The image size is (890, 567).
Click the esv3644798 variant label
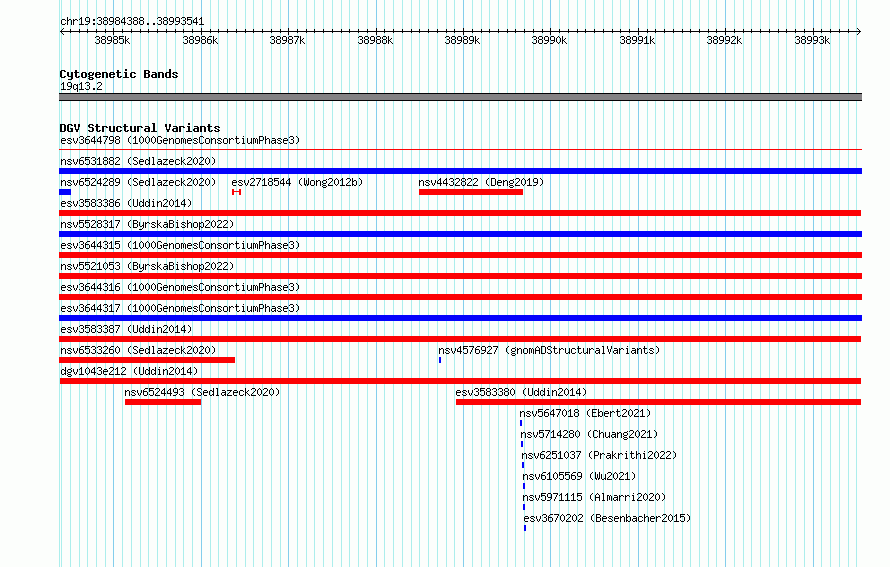click(x=180, y=140)
